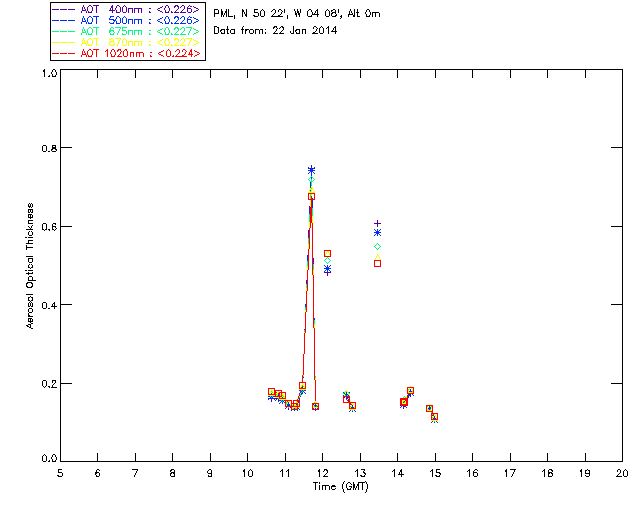Click the y-axis tick label 0.8
The height and width of the screenshot is (512, 640).
tap(49, 148)
